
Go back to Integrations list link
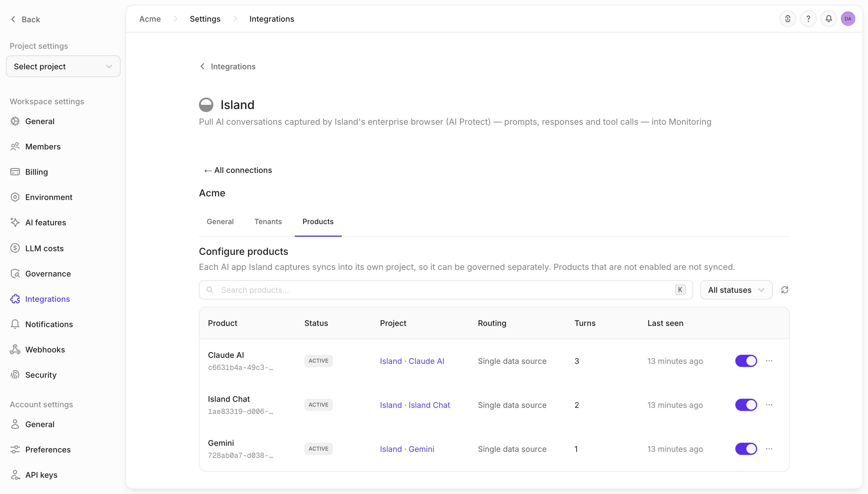[228, 66]
